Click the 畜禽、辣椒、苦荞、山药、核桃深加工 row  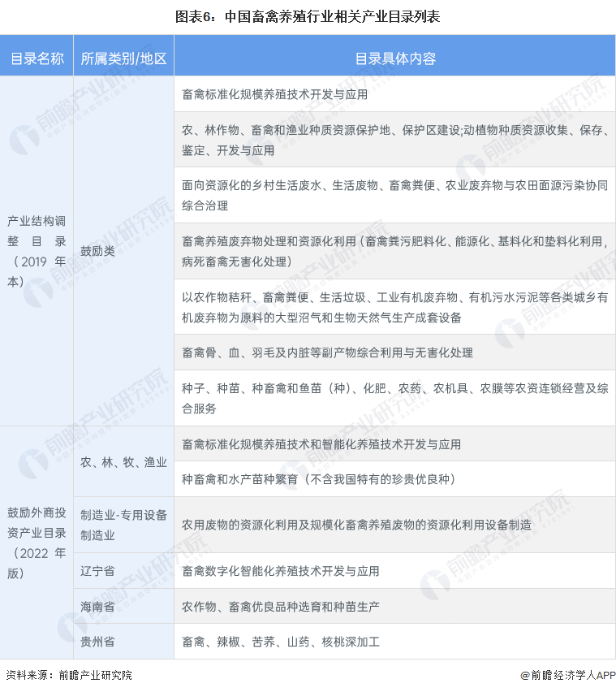click(x=281, y=642)
